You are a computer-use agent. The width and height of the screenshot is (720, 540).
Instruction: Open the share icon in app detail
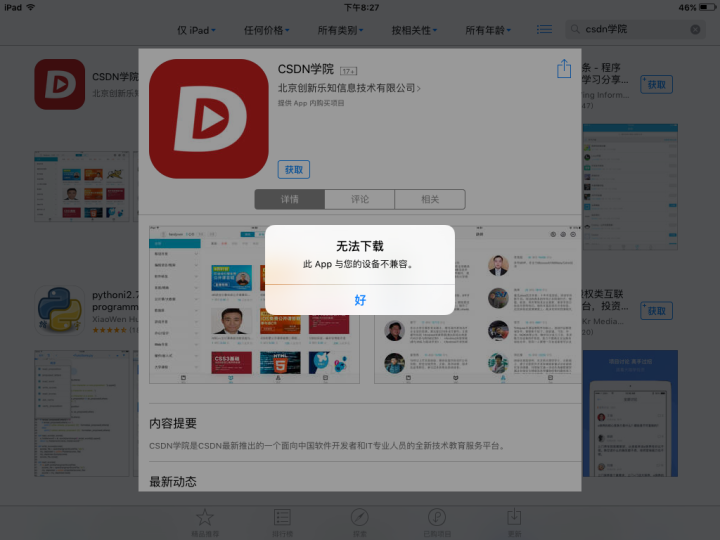point(564,69)
